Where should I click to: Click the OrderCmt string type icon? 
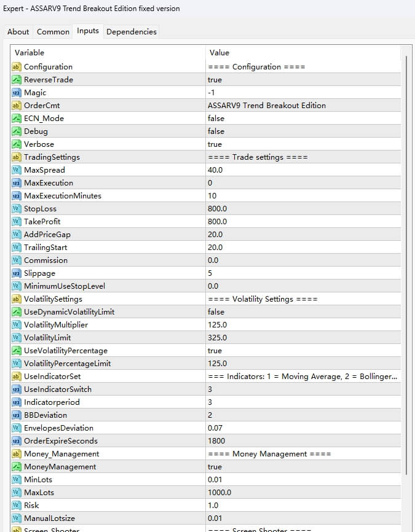point(17,106)
